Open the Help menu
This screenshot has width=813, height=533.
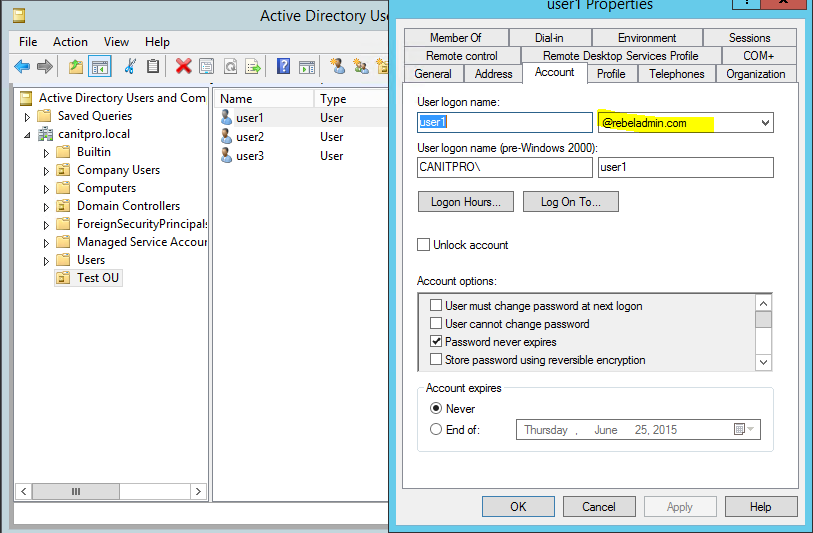tap(157, 41)
